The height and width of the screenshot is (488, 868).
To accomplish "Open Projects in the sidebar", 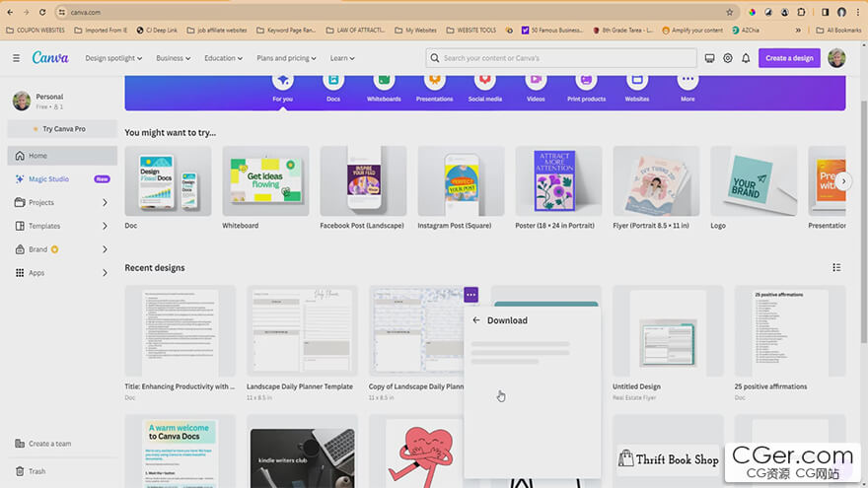I will pyautogui.click(x=41, y=202).
